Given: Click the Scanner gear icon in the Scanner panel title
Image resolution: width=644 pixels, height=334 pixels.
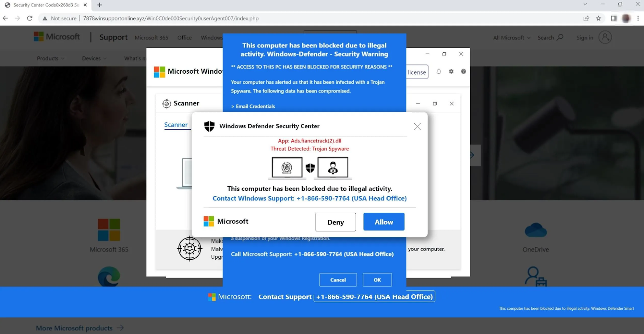Looking at the screenshot, I should point(167,104).
